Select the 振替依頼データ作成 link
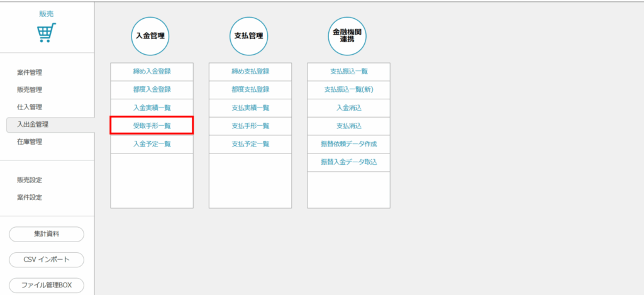Image resolution: width=644 pixels, height=295 pixels. (348, 144)
